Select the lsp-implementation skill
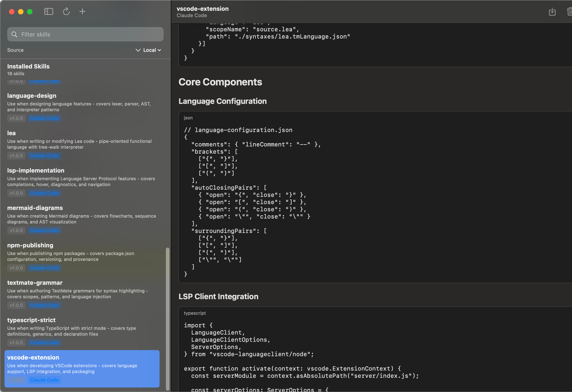The image size is (572, 392). pos(82,182)
